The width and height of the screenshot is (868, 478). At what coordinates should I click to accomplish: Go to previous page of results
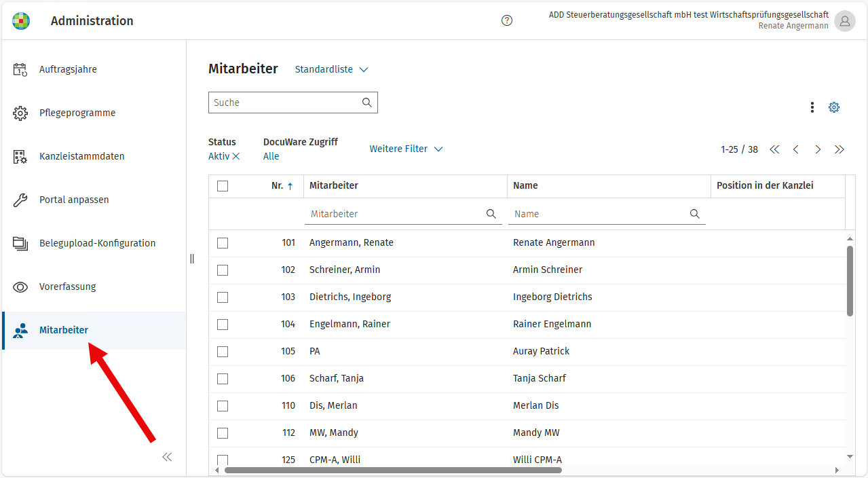[796, 149]
